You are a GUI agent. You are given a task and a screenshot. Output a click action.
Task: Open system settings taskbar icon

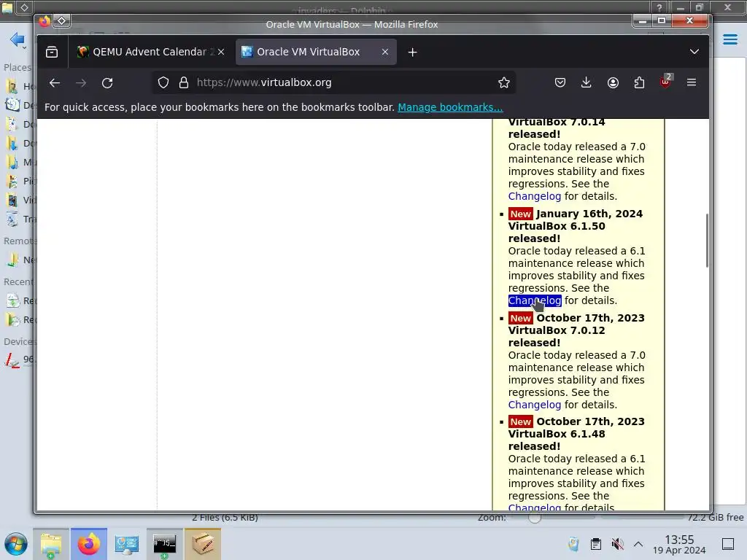coord(127,544)
